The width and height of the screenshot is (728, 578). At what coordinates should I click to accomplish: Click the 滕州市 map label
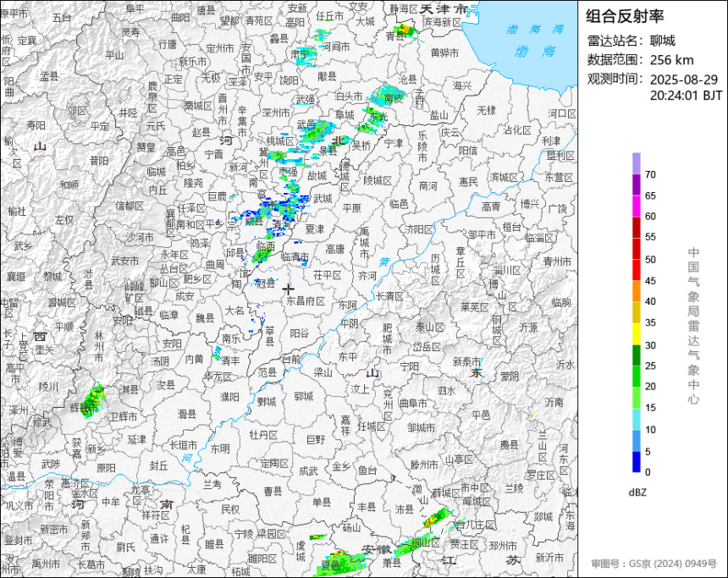(x=424, y=465)
